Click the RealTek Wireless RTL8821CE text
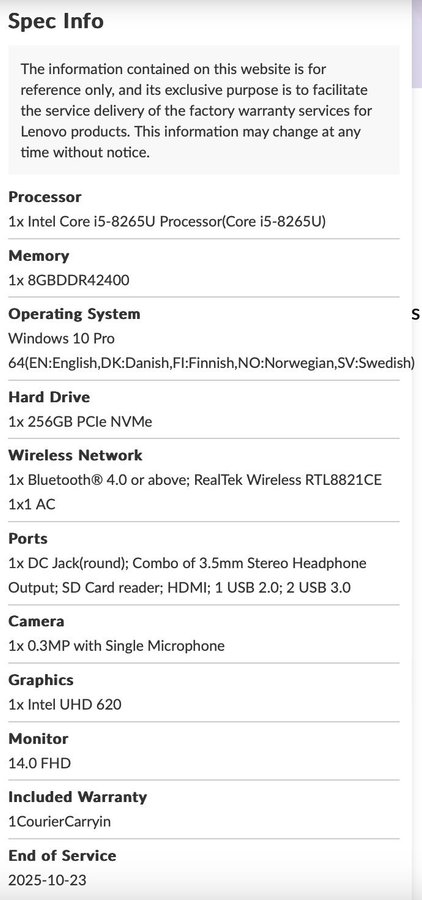The image size is (422, 900). click(x=288, y=480)
